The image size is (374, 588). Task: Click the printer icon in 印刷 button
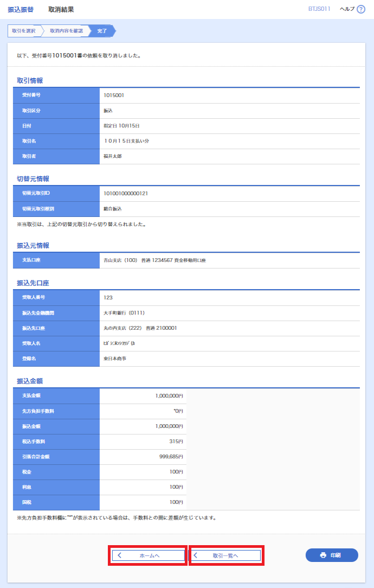(323, 555)
